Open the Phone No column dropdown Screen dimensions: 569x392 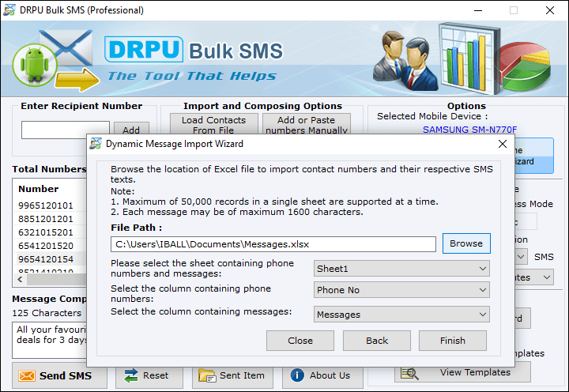(x=401, y=290)
